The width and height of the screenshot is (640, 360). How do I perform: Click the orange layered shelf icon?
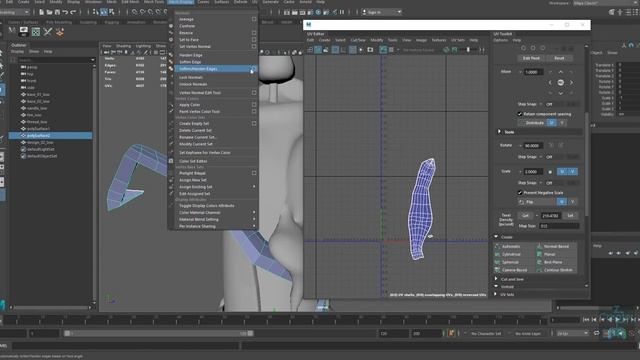point(60,31)
